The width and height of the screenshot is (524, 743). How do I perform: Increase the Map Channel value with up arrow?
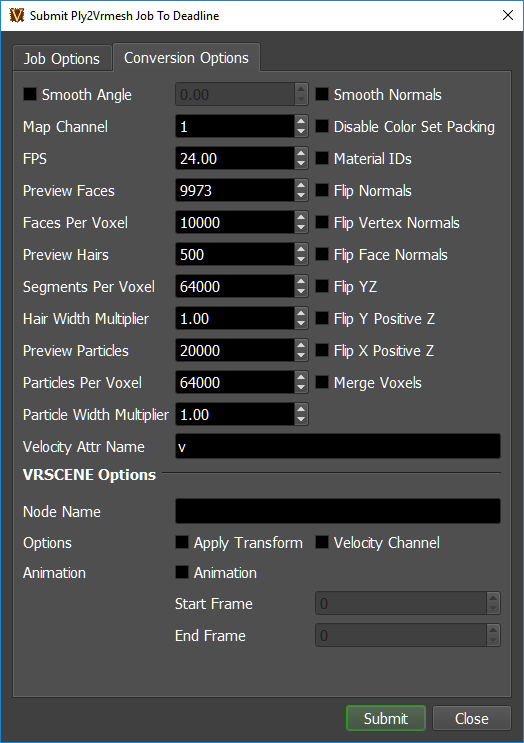[x=301, y=121]
